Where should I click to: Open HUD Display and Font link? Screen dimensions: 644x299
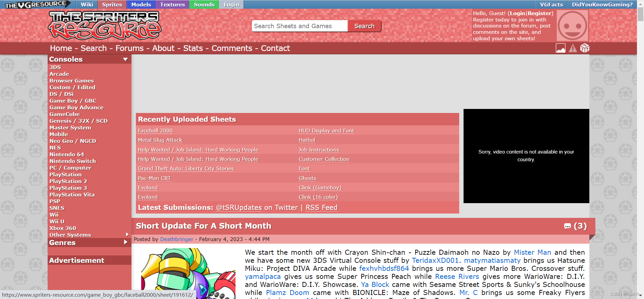coord(326,131)
